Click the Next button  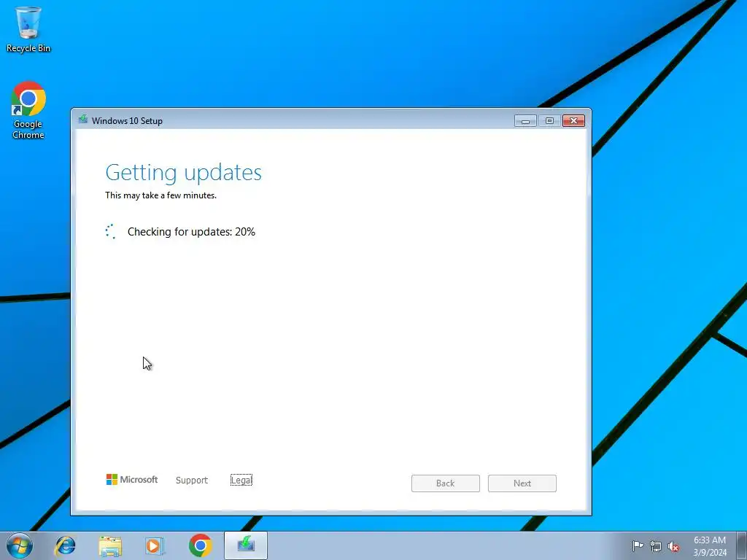[522, 483]
